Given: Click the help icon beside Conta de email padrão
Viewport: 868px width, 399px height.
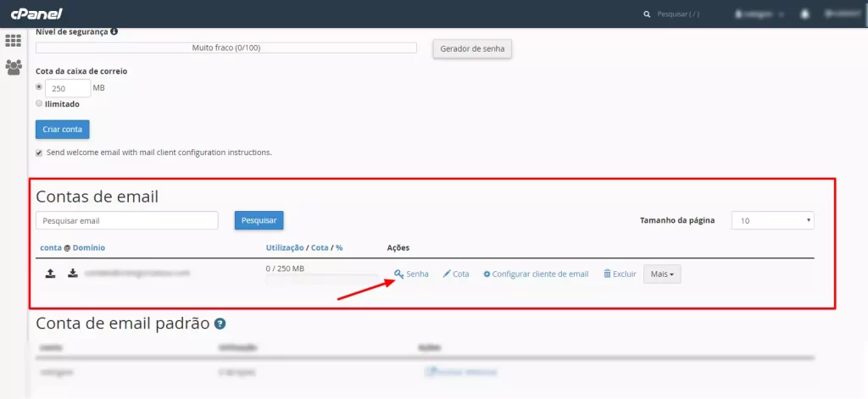Looking at the screenshot, I should point(220,324).
